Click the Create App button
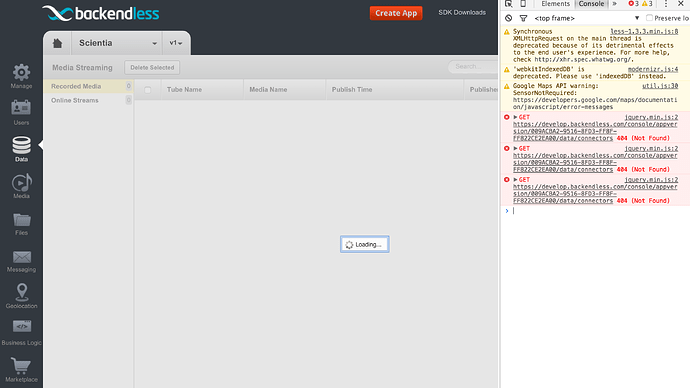690x388 pixels. pos(396,13)
